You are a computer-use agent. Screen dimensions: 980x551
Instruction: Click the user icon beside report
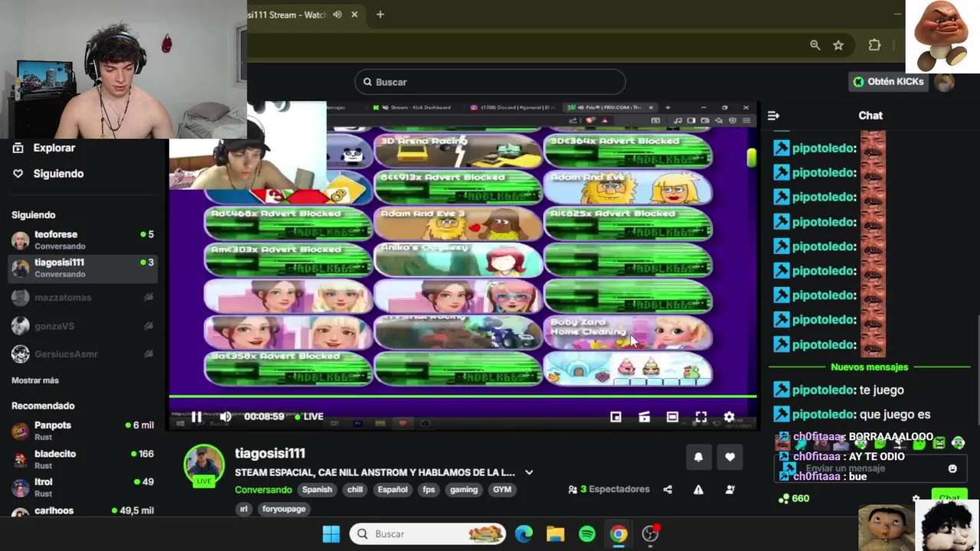click(x=730, y=490)
